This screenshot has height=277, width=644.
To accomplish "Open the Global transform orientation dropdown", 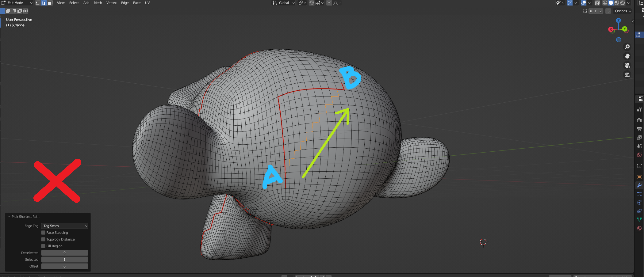I will [284, 3].
